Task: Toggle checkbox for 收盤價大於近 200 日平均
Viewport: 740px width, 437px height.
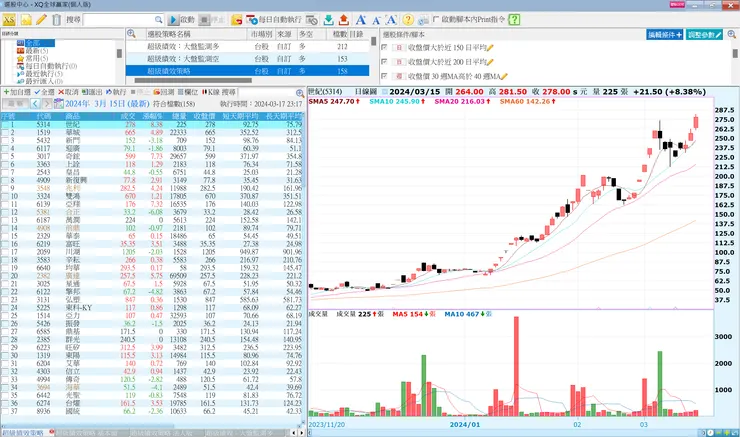Action: pyautogui.click(x=384, y=61)
